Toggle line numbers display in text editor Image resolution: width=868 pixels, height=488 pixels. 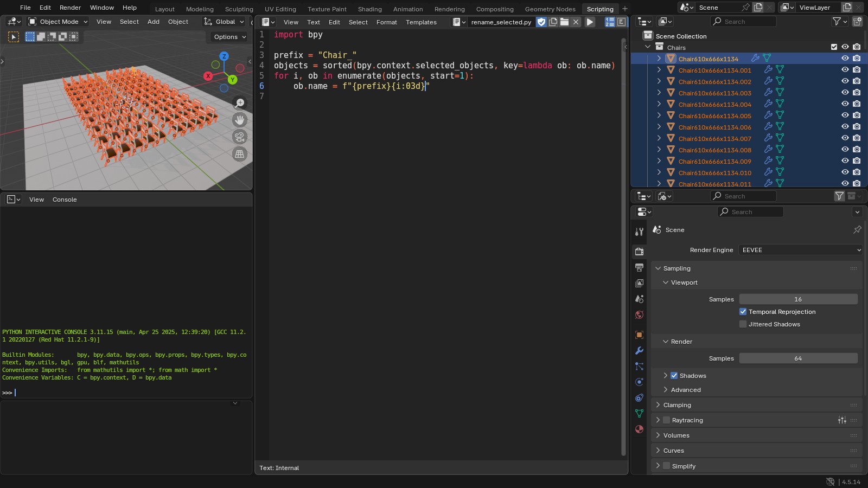tap(610, 22)
